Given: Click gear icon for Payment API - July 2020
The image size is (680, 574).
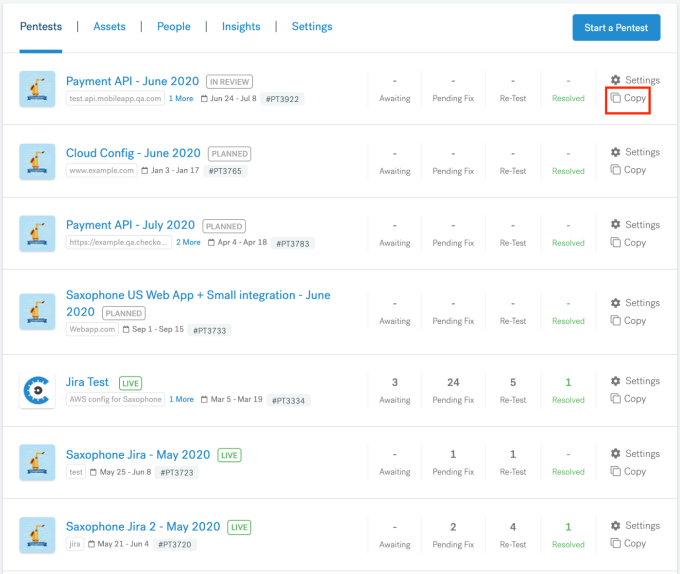Looking at the screenshot, I should point(615,224).
